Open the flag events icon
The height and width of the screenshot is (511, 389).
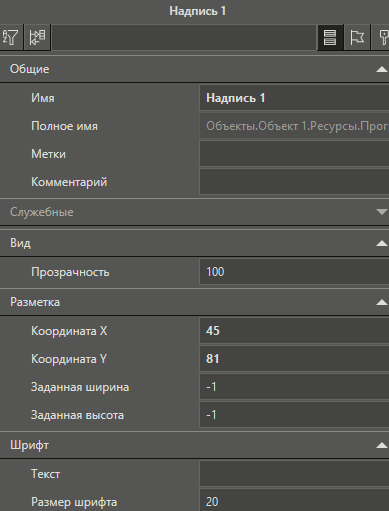357,37
